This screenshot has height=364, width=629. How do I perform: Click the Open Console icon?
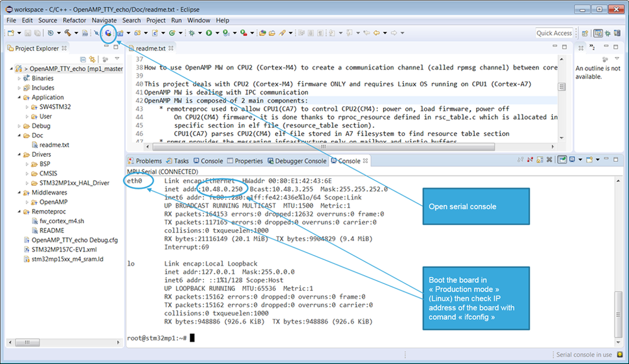pos(589,160)
